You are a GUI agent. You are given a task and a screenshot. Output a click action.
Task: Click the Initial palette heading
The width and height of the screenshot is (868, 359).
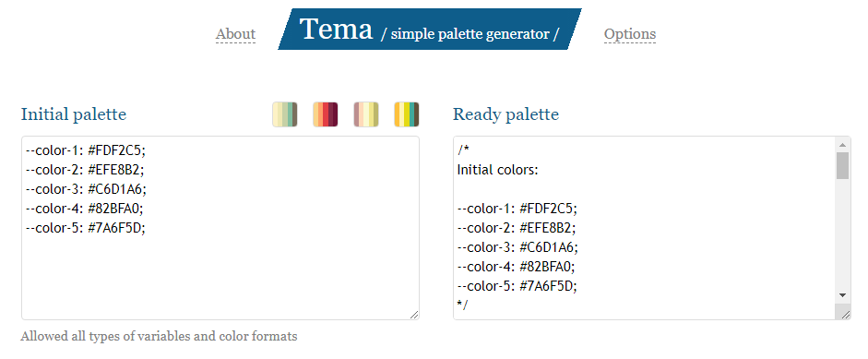[74, 114]
